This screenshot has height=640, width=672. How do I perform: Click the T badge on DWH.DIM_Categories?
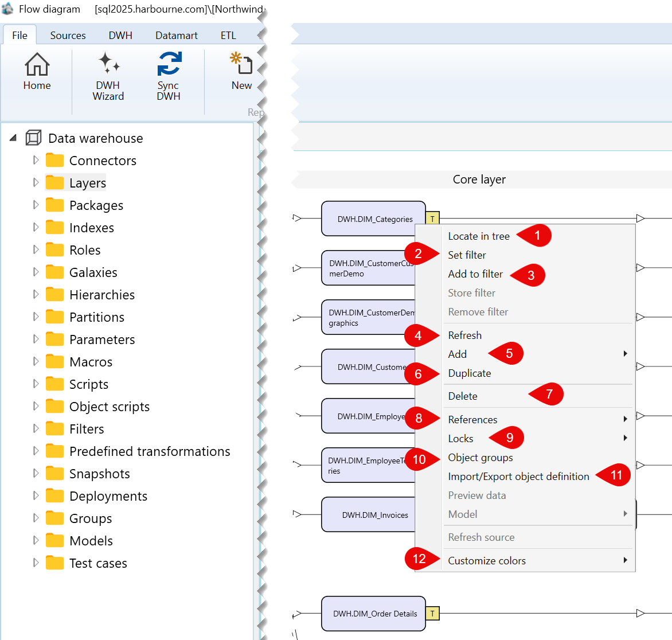tap(432, 218)
